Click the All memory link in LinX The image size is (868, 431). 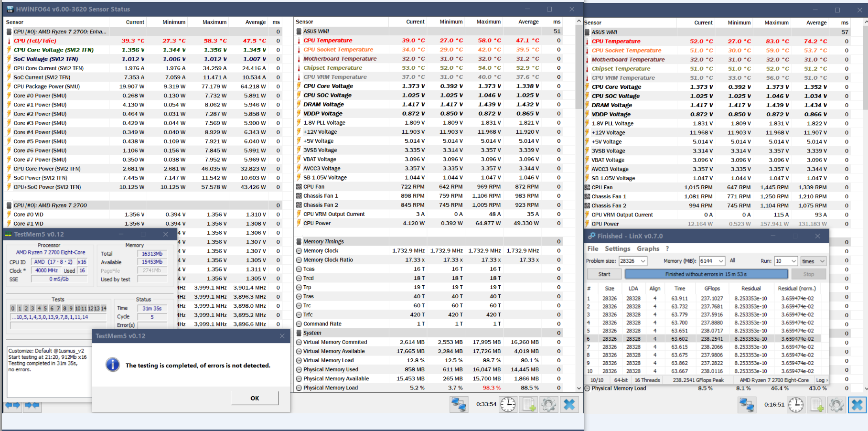click(x=732, y=261)
